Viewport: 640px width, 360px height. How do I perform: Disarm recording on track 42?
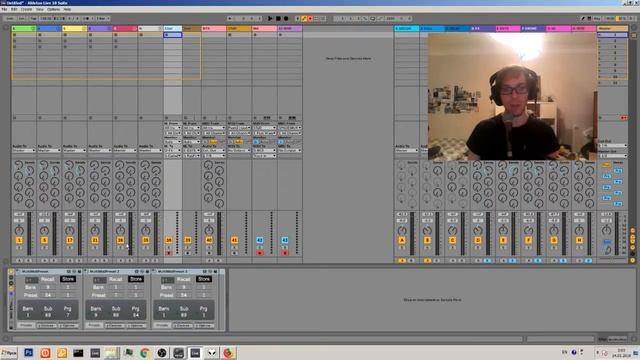[260, 253]
